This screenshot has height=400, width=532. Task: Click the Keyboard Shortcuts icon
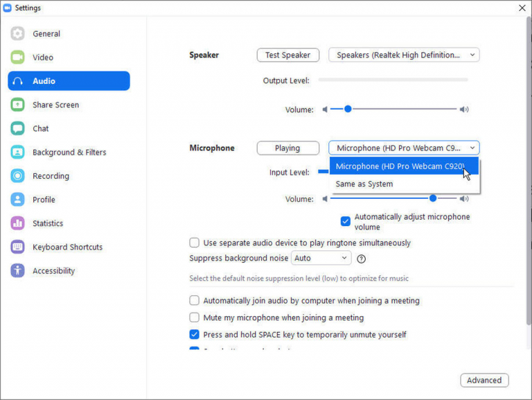tap(17, 247)
